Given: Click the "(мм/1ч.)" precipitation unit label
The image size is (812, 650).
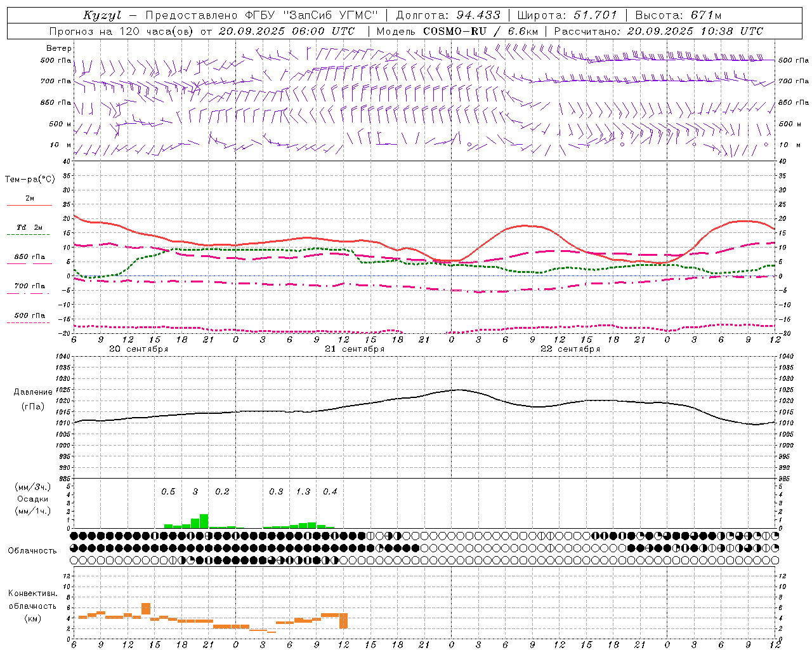Looking at the screenshot, I should (x=33, y=511).
